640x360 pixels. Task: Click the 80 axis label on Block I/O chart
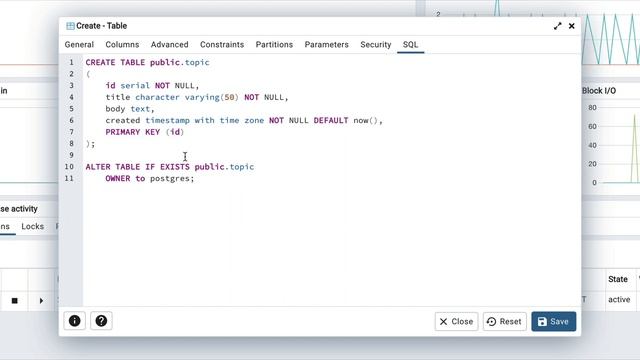pyautogui.click(x=592, y=108)
